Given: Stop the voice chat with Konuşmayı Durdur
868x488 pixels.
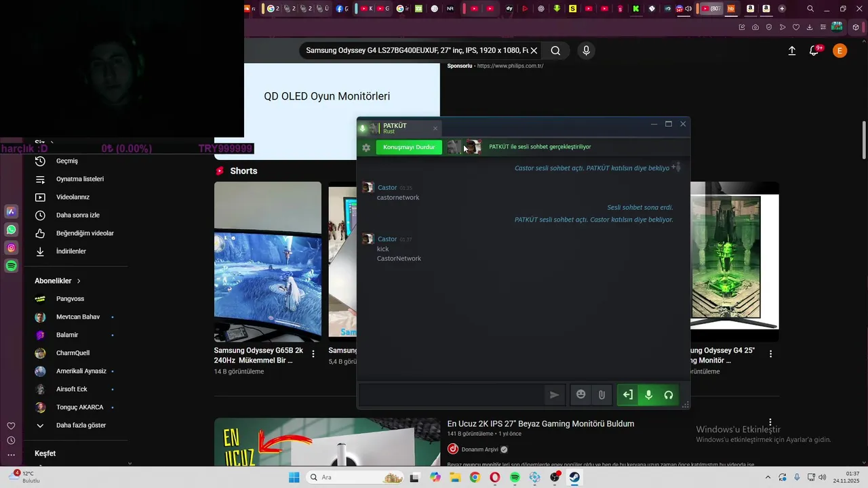Looking at the screenshot, I should coord(409,147).
